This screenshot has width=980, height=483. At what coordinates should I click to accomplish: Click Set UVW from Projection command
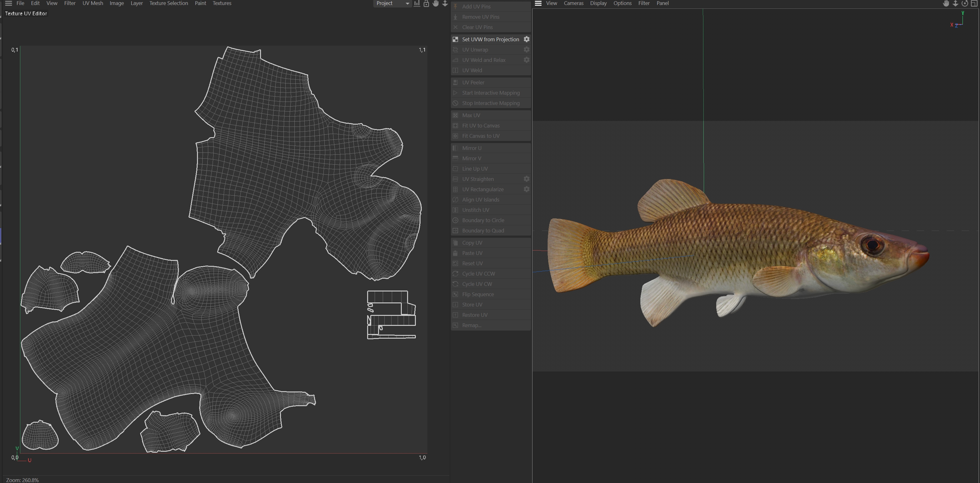coord(490,39)
